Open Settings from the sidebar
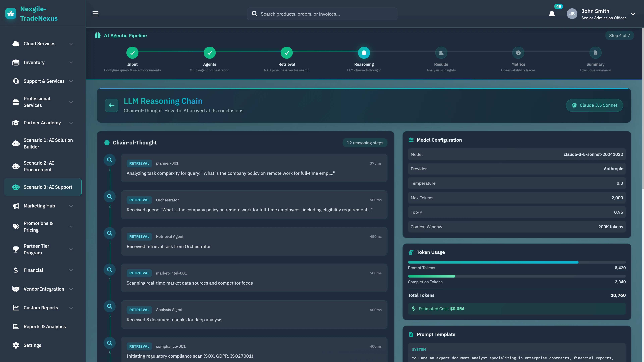The image size is (644, 362). point(32,345)
